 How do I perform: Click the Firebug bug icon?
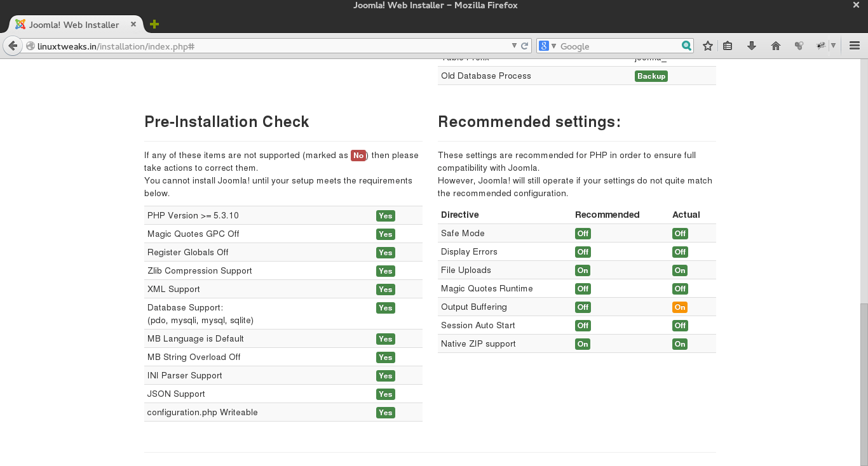[821, 46]
